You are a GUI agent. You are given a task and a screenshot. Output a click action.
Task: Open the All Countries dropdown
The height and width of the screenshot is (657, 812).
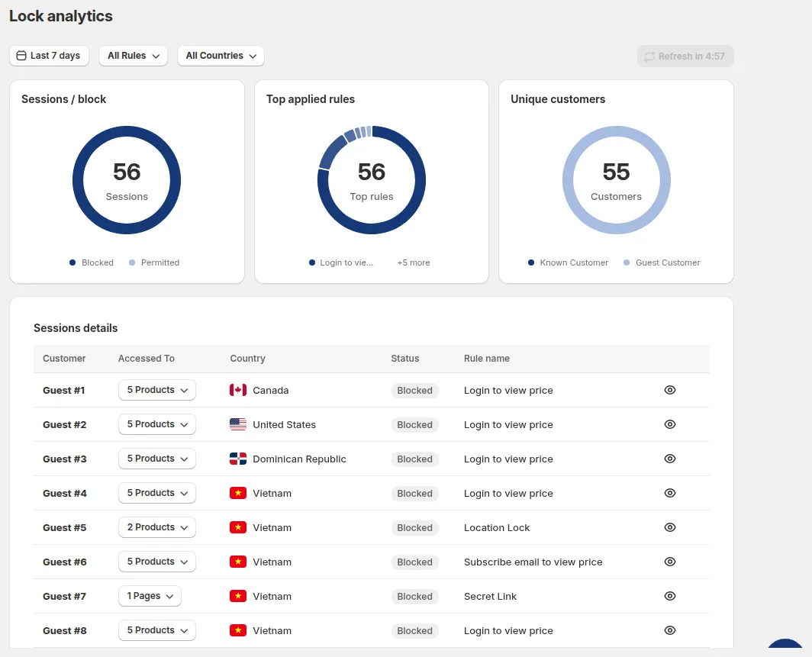pyautogui.click(x=221, y=56)
